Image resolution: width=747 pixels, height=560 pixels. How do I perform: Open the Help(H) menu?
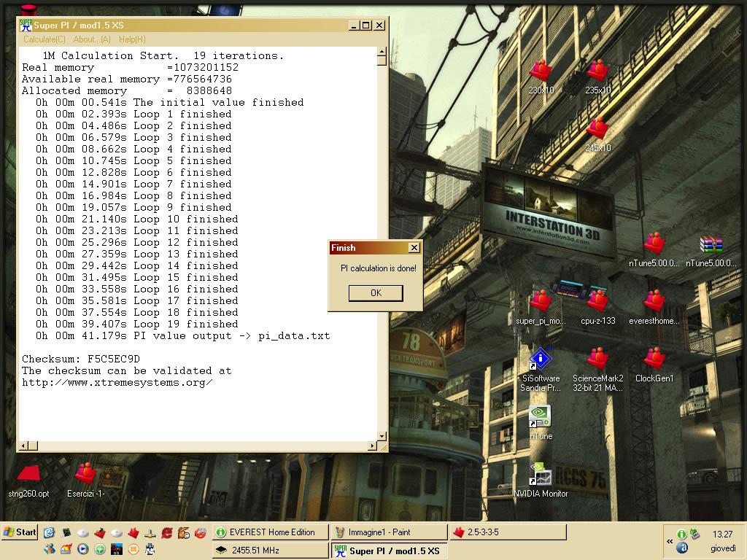[x=132, y=39]
